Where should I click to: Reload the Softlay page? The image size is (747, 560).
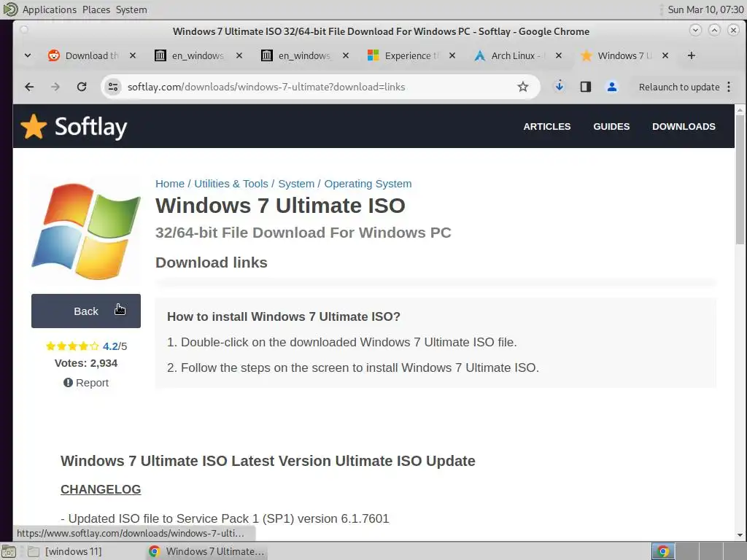(82, 87)
